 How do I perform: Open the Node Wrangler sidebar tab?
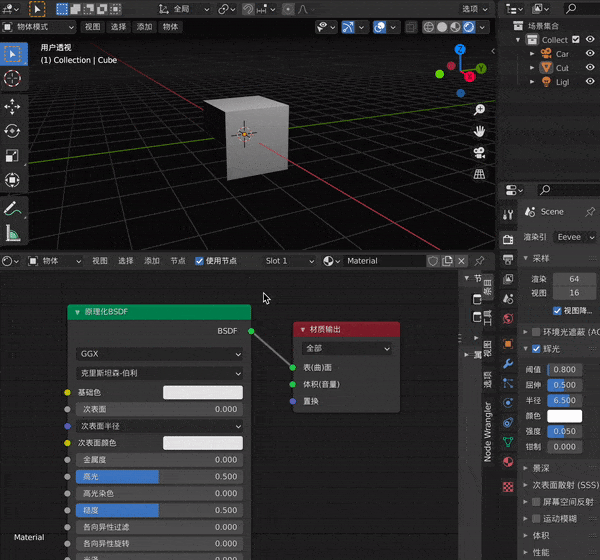click(487, 432)
